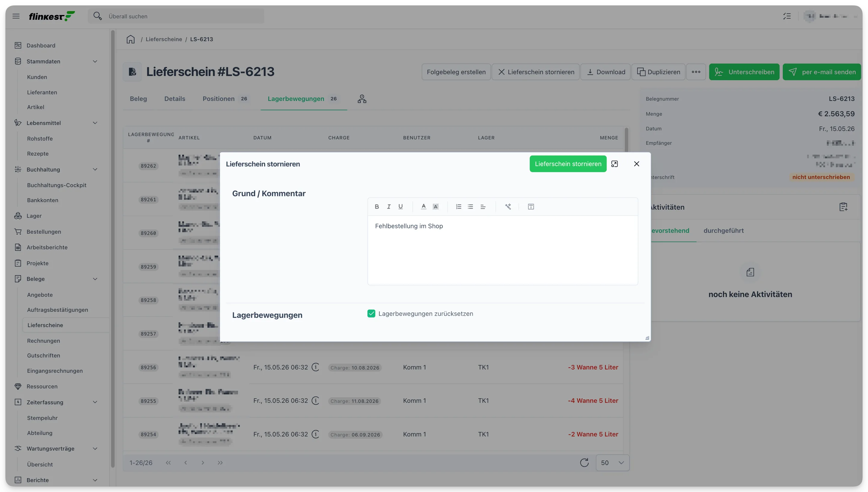
Task: Open Rechnungen in the sidebar
Action: (43, 341)
